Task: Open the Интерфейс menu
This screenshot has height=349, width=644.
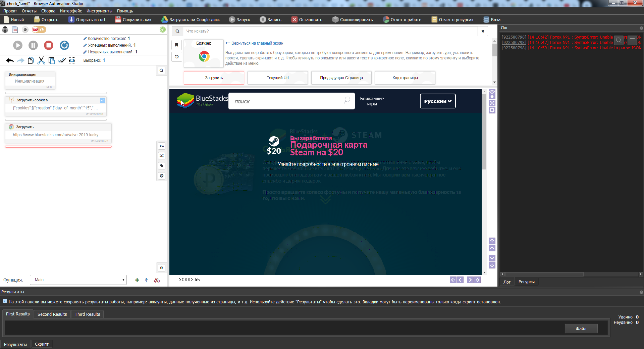Action: [x=71, y=11]
